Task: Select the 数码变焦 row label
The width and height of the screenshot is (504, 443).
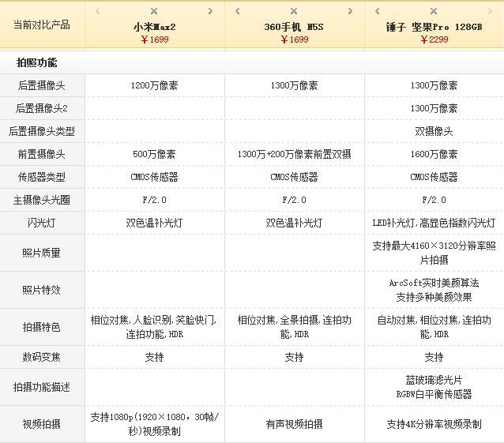Action: point(42,357)
